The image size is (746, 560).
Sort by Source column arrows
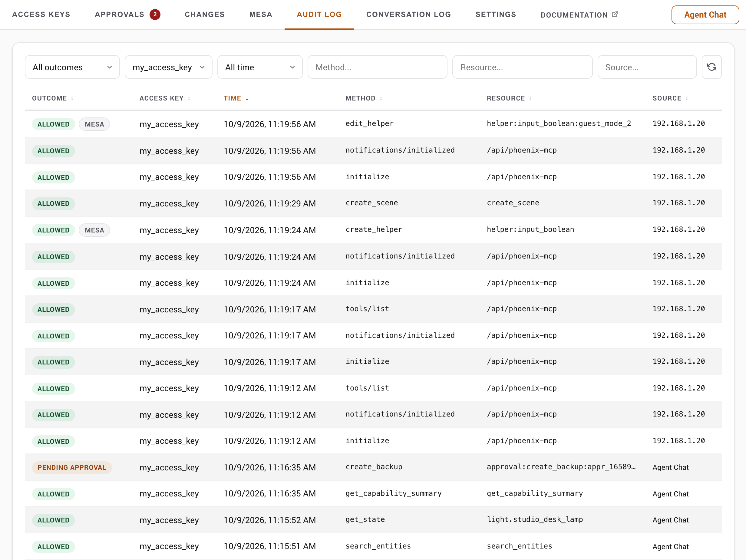(x=686, y=98)
